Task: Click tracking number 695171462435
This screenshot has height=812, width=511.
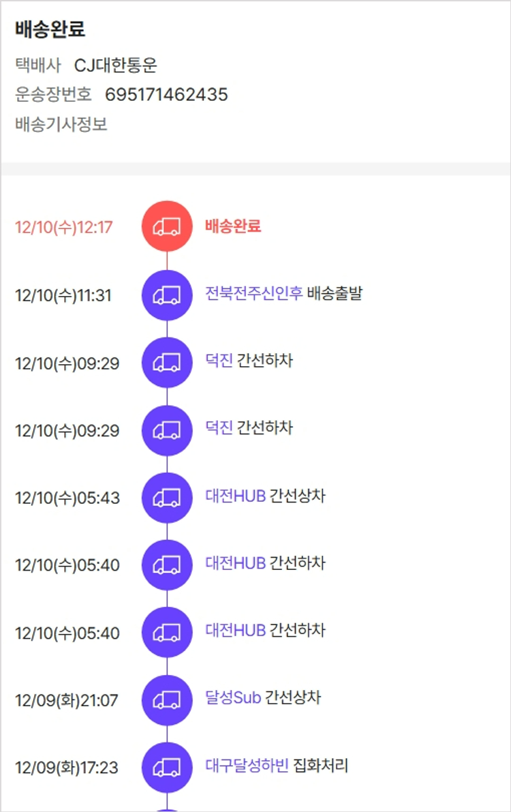Action: 166,95
